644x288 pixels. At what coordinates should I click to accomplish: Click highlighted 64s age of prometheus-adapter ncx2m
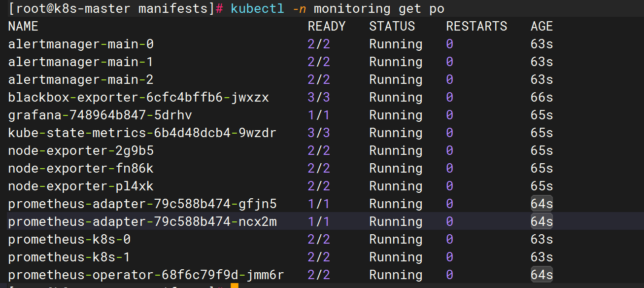tap(542, 222)
